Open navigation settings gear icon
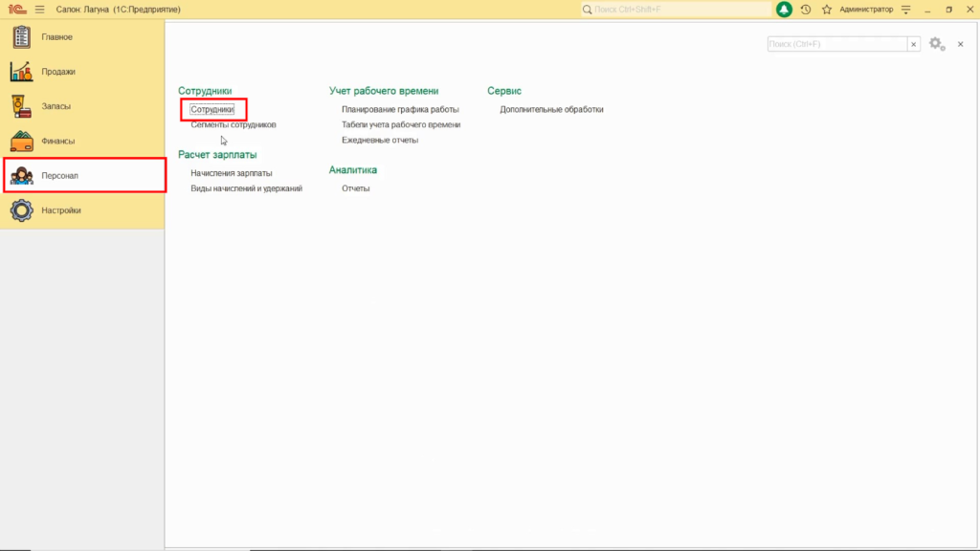The height and width of the screenshot is (551, 980). (x=937, y=44)
